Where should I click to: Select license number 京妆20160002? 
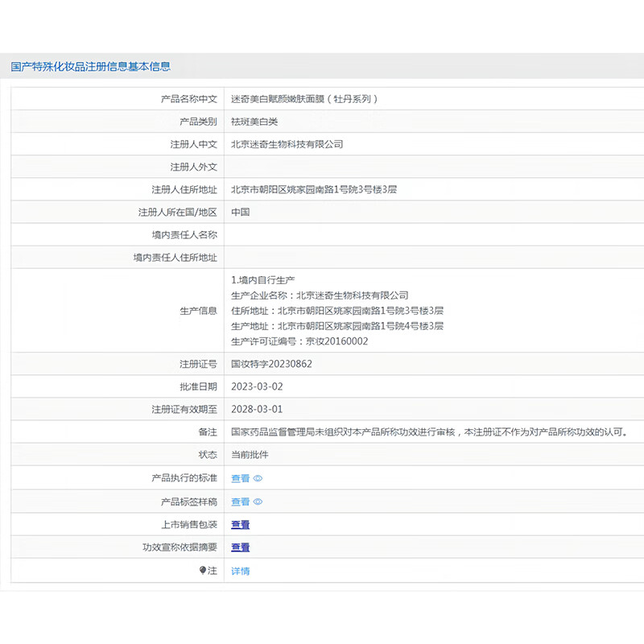tap(336, 341)
